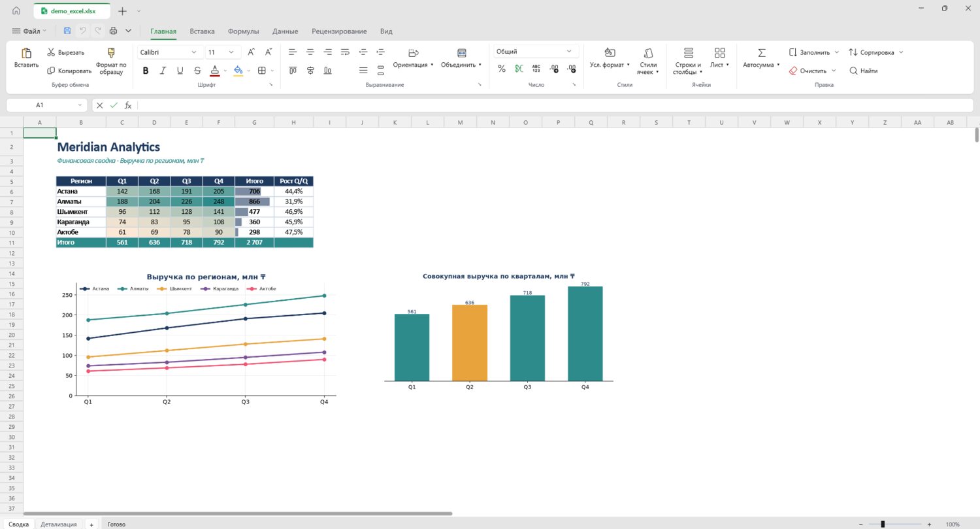
Task: Open the Файл menu
Action: coord(29,31)
